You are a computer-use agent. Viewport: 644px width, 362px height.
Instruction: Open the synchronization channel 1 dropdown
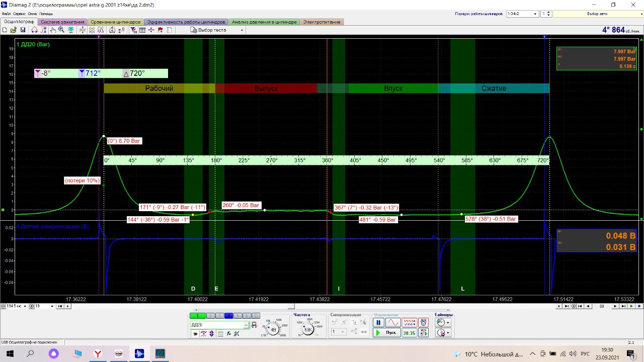339,331
